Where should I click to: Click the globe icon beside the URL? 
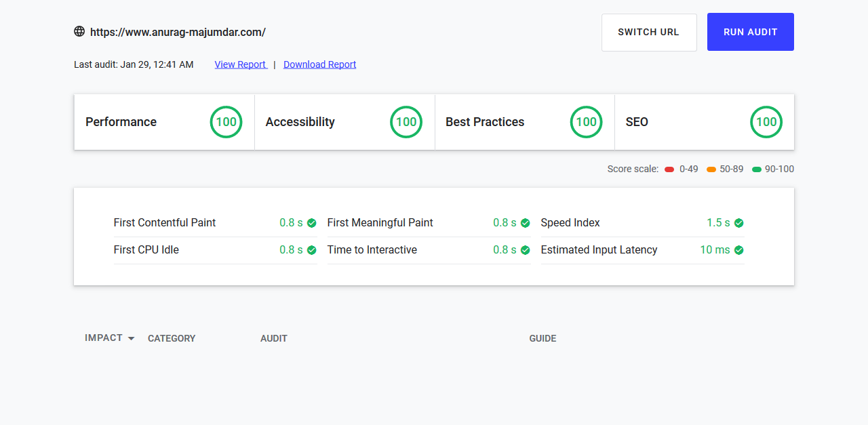[x=79, y=31]
